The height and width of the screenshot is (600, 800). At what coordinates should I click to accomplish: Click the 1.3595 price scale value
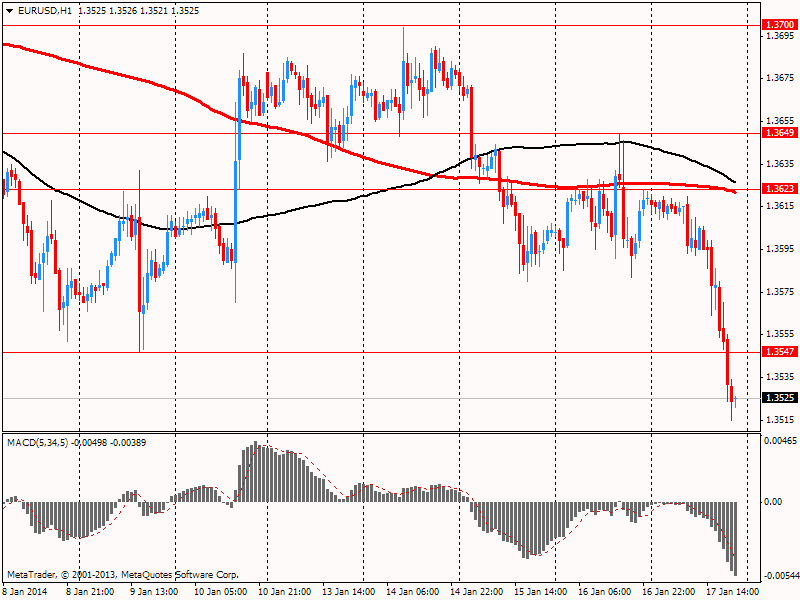[x=781, y=249]
